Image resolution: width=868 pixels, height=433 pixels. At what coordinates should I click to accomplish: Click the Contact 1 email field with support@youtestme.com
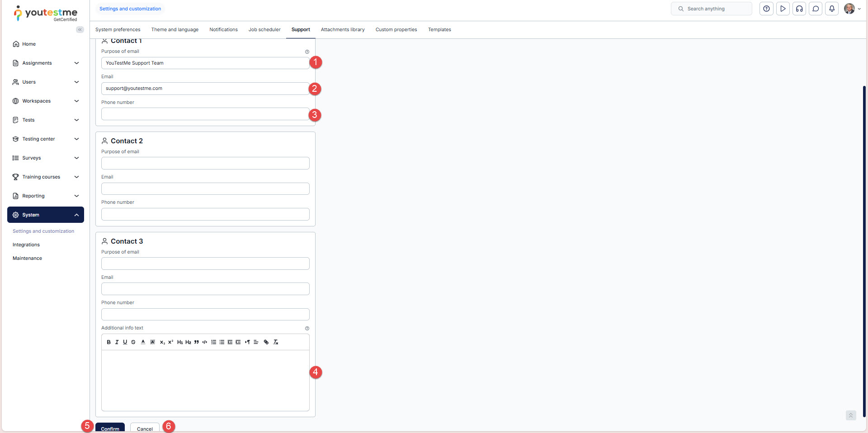pyautogui.click(x=205, y=89)
